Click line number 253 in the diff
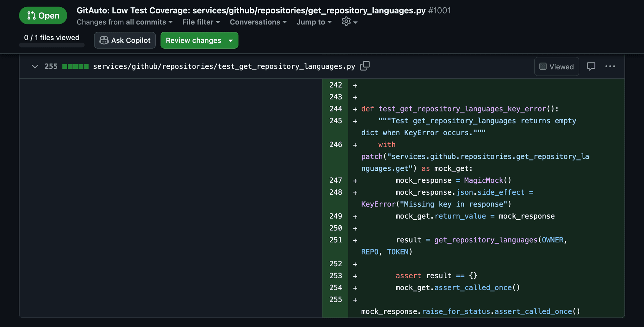 [335, 276]
